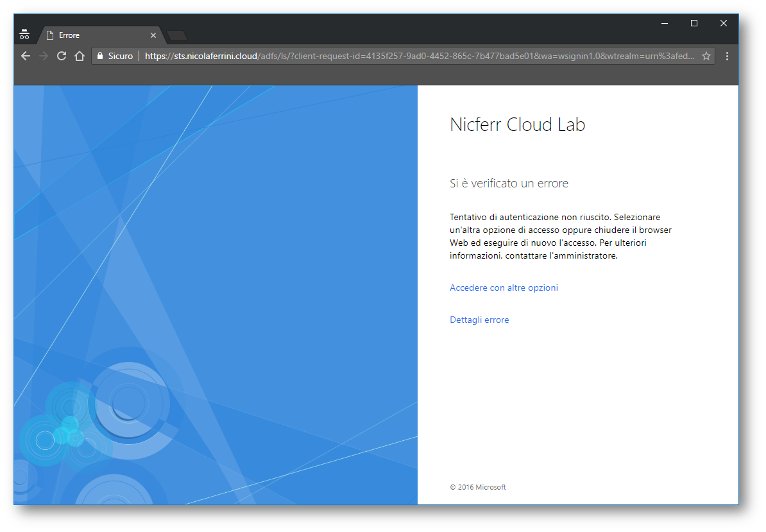Close the Errore tab

153,35
